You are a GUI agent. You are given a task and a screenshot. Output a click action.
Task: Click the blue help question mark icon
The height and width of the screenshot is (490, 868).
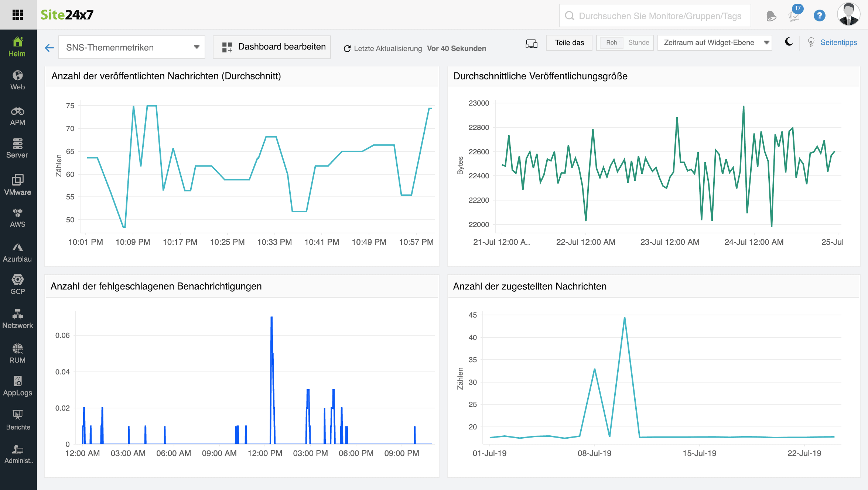point(819,16)
